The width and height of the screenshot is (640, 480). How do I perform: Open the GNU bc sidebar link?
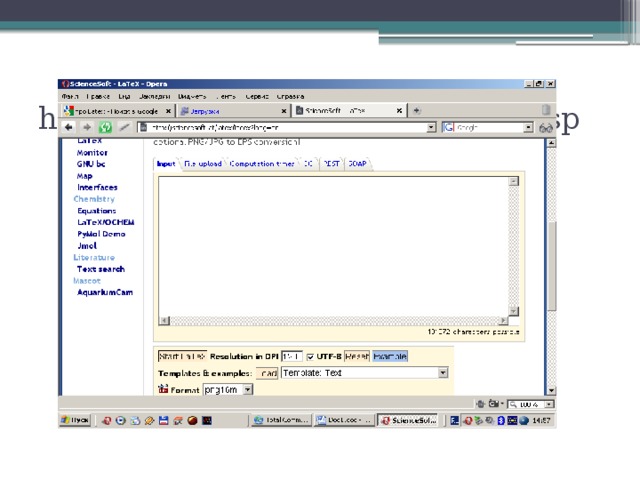(91, 164)
